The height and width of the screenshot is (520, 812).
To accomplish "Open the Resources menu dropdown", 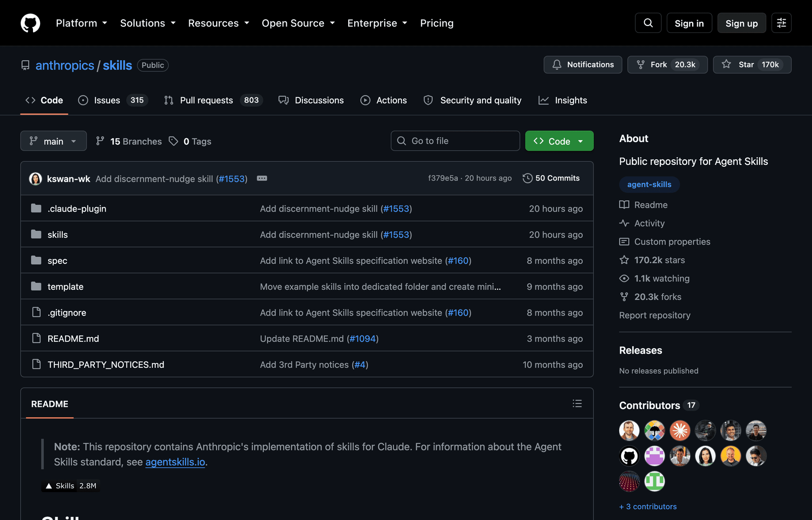I will point(219,23).
